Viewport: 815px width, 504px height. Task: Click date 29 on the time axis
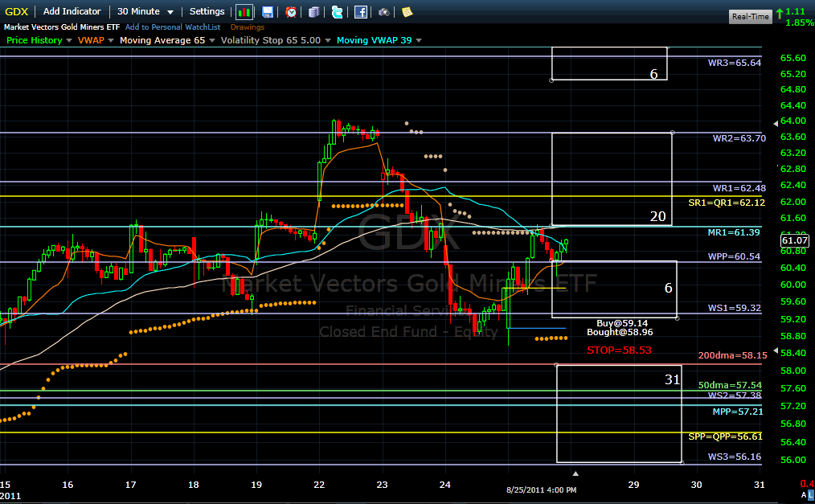[633, 485]
